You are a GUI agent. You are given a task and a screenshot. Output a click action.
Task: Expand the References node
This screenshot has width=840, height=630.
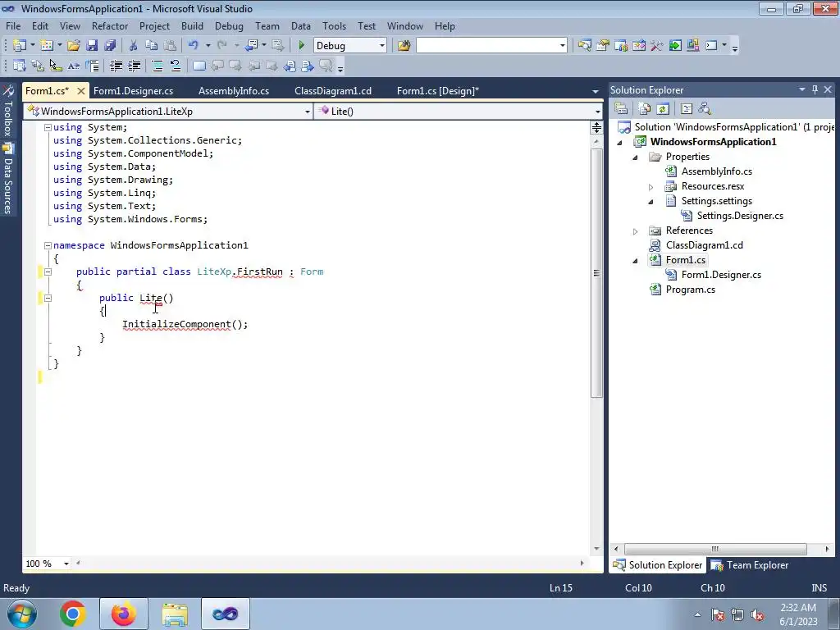click(x=636, y=231)
